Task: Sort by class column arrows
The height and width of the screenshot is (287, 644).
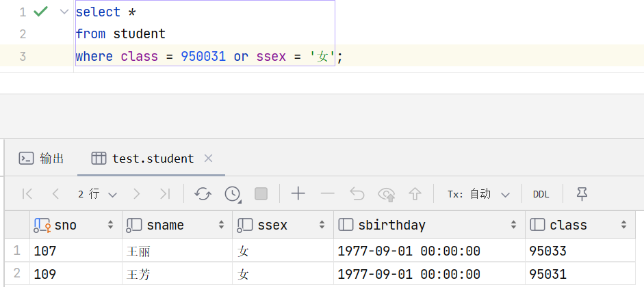Action: (623, 225)
